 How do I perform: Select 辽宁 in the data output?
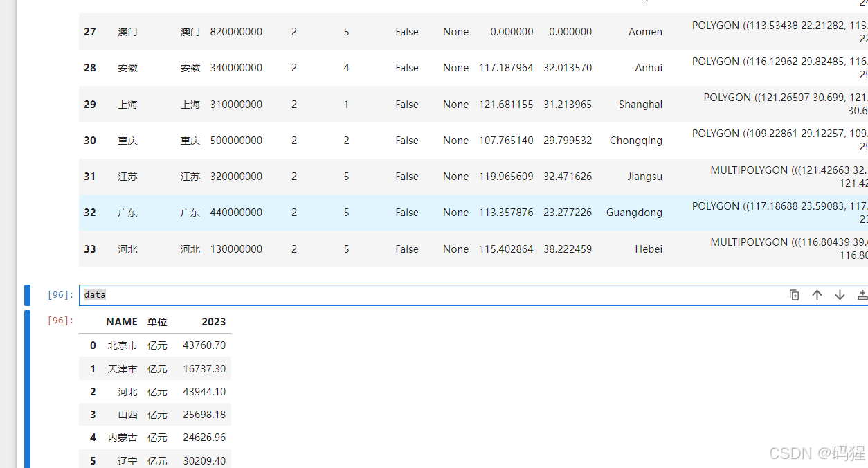click(x=127, y=461)
